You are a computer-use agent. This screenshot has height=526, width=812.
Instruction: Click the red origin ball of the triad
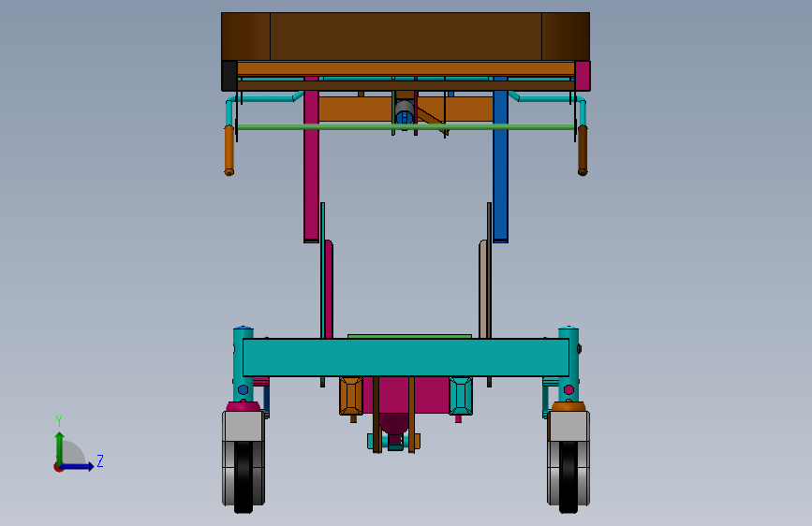click(x=58, y=467)
